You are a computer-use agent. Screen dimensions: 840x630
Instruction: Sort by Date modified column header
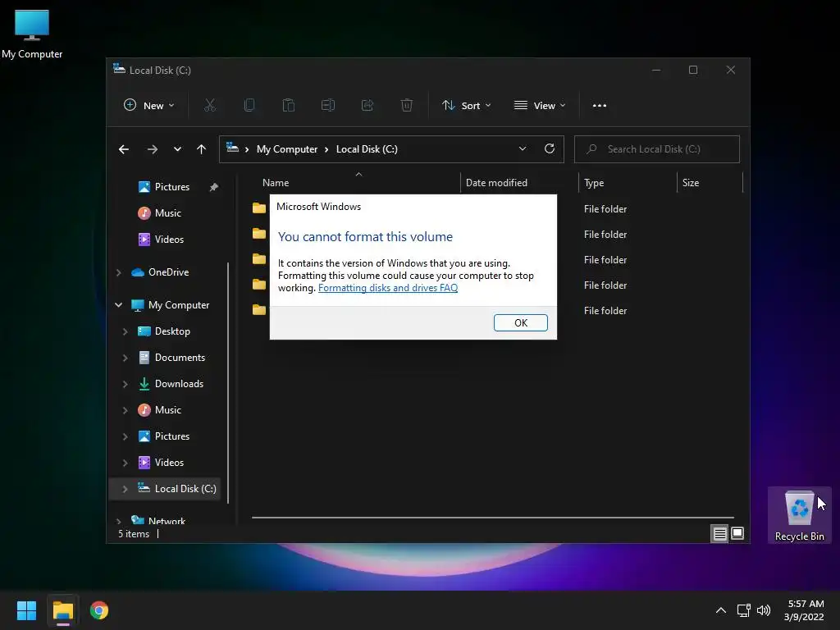(519, 183)
